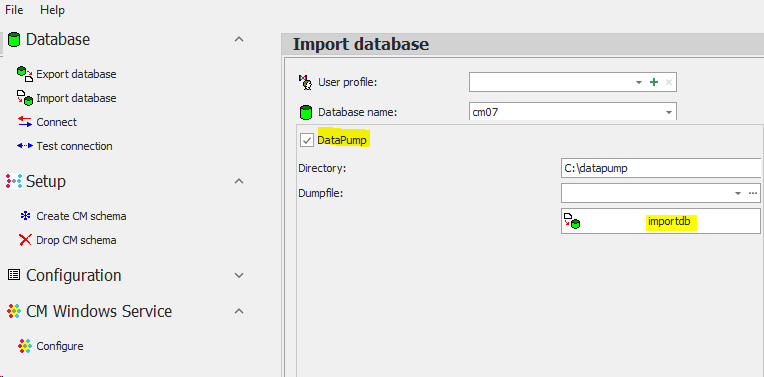
Task: Click the CM Windows Service heading
Action: [99, 311]
